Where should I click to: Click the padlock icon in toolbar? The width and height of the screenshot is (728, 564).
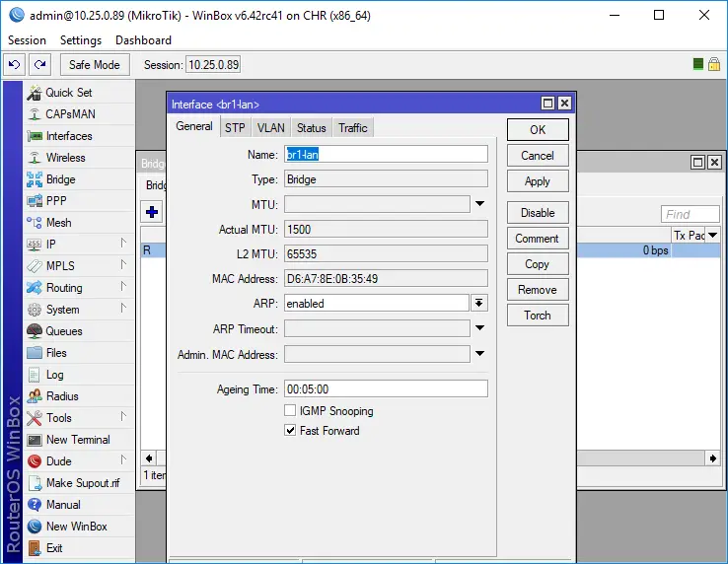[x=714, y=64]
